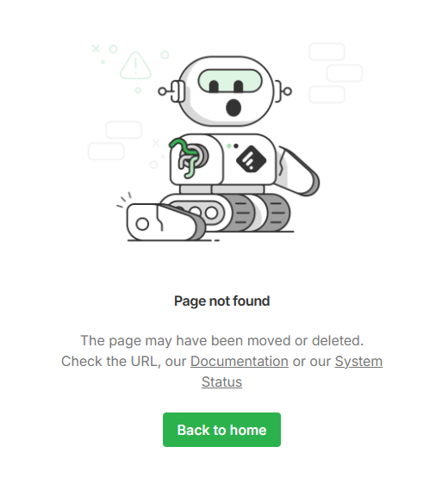
Task: Click the faint rounded rectangles left of robot body
Action: pyautogui.click(x=115, y=140)
